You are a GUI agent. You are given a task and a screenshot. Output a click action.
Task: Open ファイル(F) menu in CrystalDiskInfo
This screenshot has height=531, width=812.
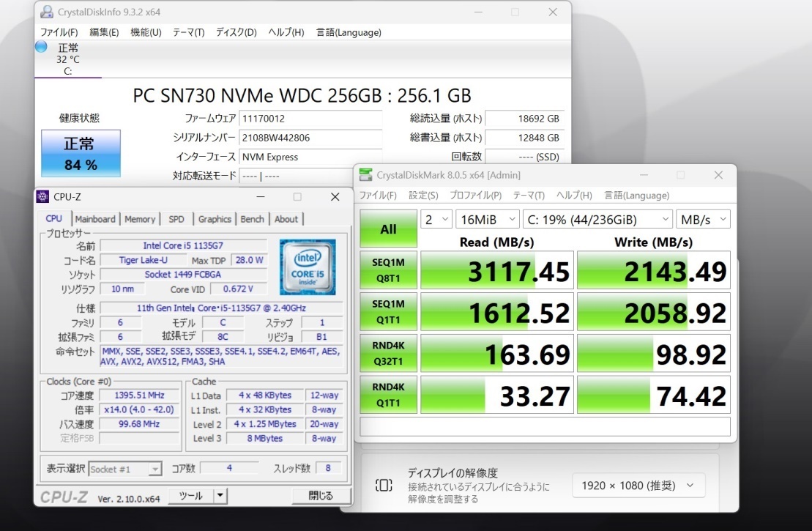click(59, 32)
